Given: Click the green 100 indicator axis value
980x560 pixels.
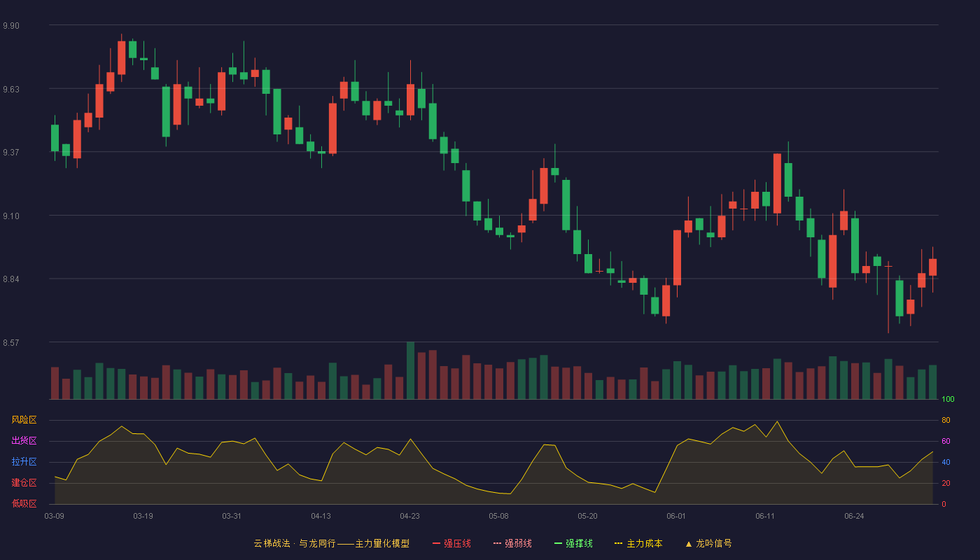Looking at the screenshot, I should [x=948, y=400].
